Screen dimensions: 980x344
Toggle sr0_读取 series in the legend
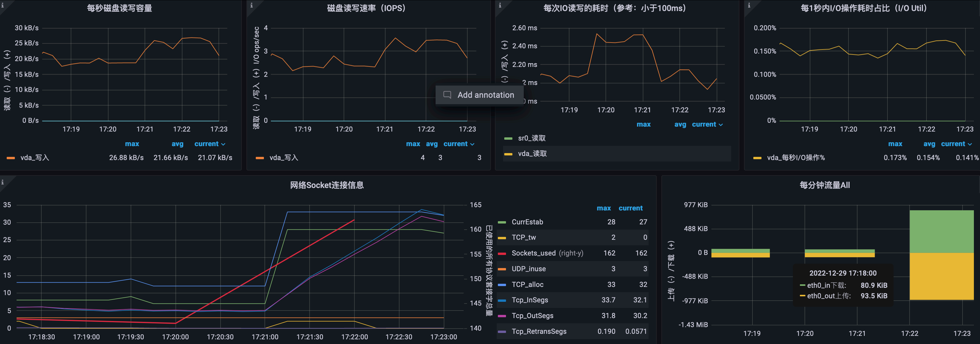point(532,138)
